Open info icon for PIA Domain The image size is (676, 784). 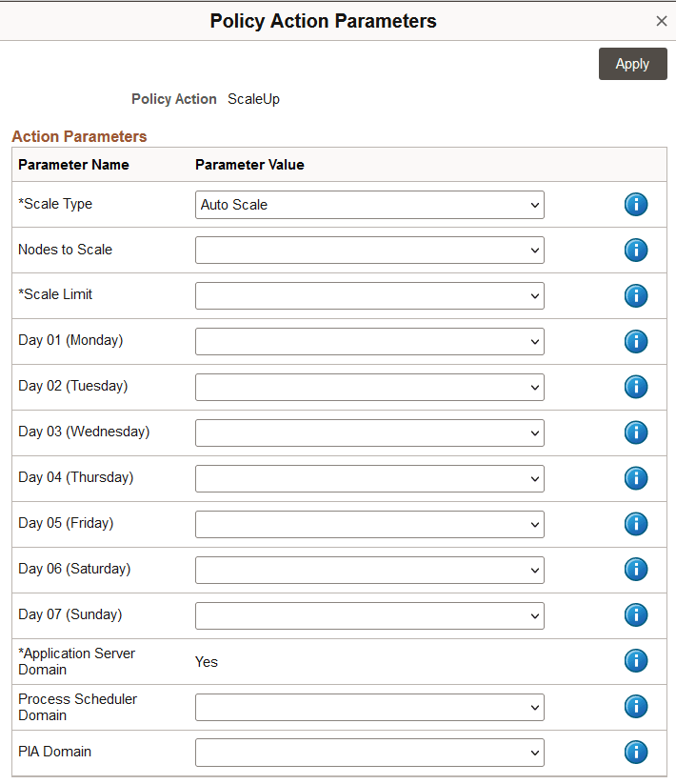[636, 752]
